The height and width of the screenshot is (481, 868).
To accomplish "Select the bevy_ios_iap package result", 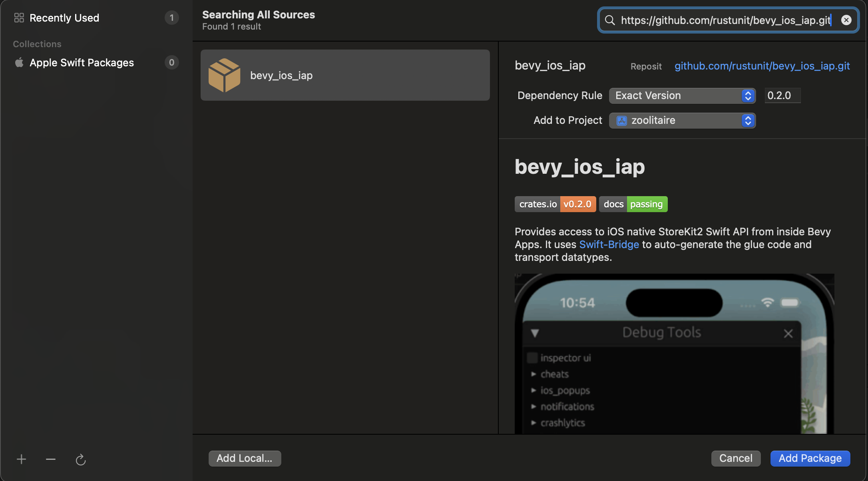I will coord(345,75).
